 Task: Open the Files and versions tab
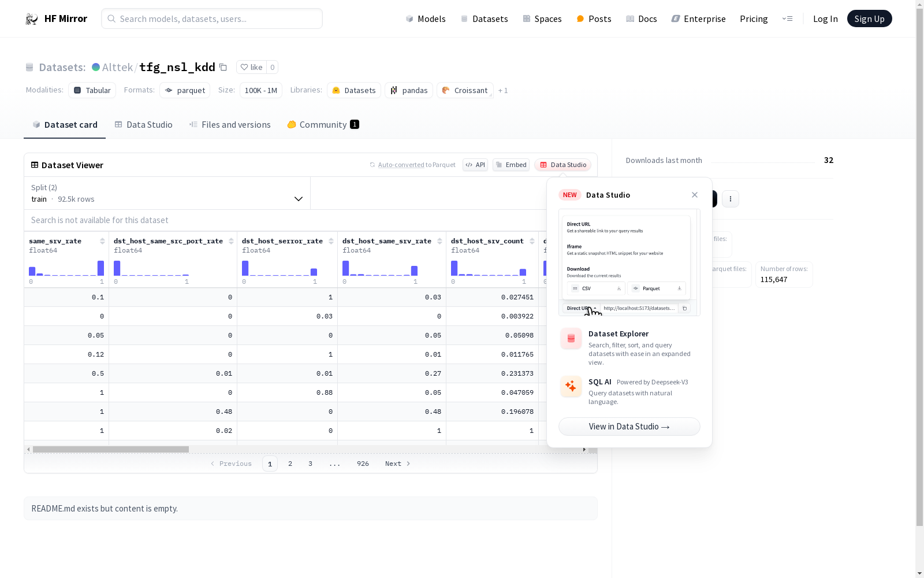(230, 125)
